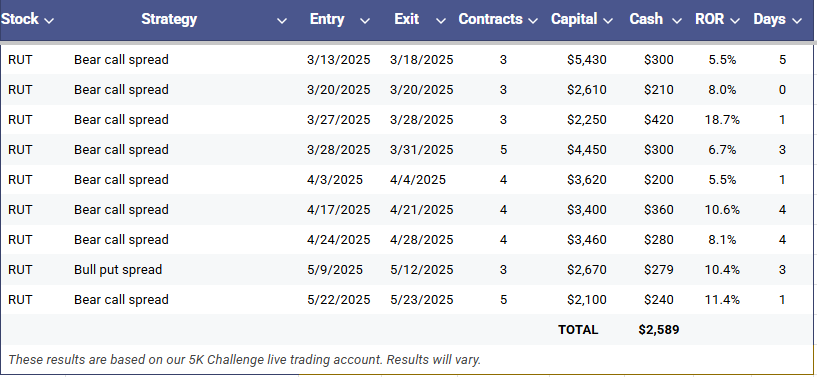Select the $5,430 capital cell
Image resolution: width=817 pixels, height=377 pixels.
coord(587,60)
